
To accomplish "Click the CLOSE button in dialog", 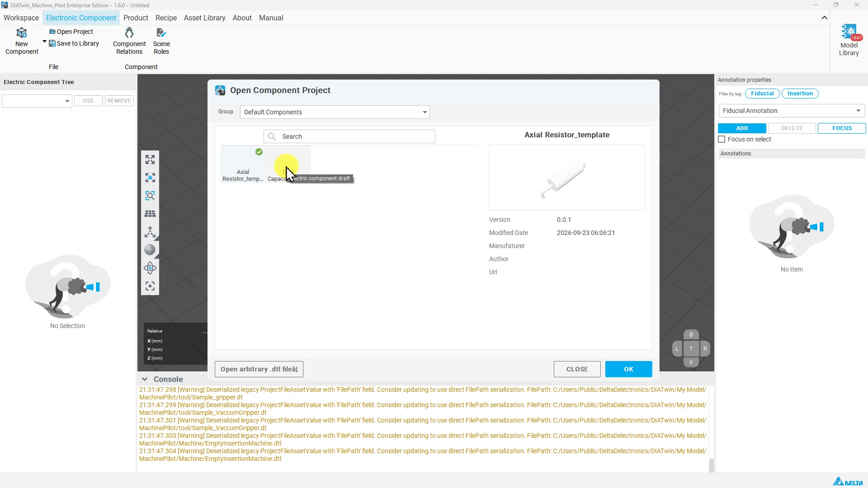I will tap(577, 369).
